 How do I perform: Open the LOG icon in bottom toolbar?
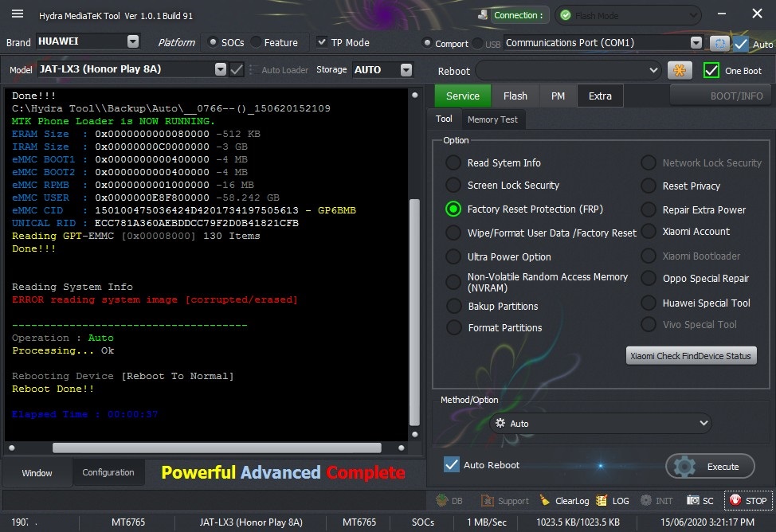click(x=602, y=500)
